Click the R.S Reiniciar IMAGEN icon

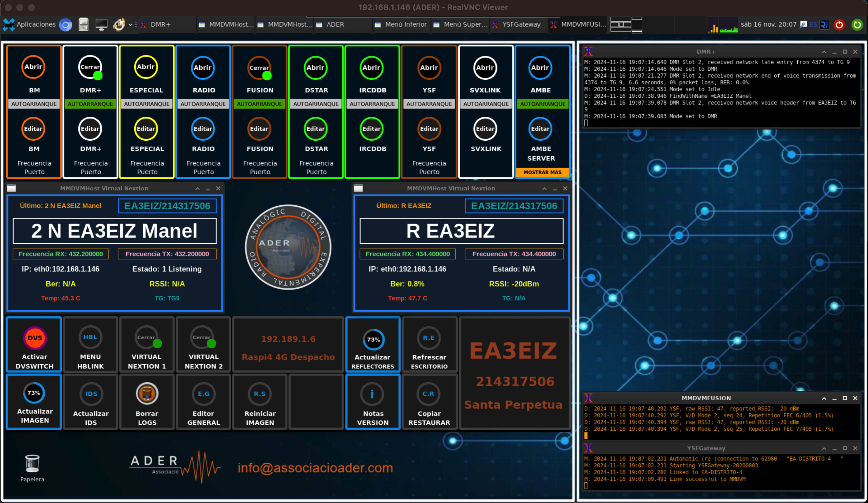(260, 394)
